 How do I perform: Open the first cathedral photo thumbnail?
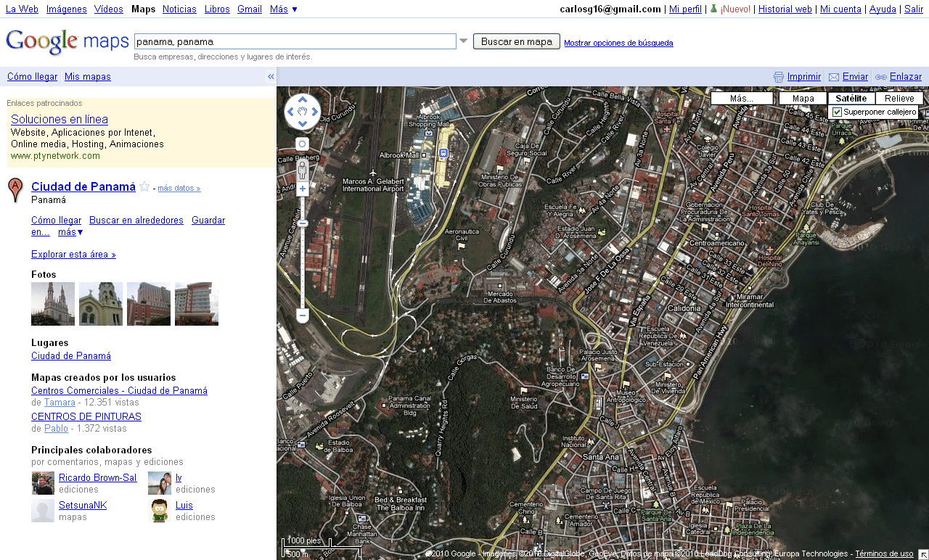coord(52,303)
